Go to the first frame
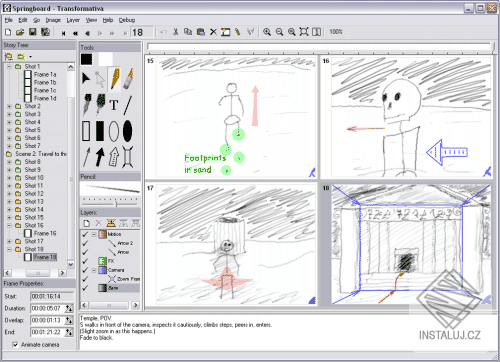The image size is (500, 362). tap(64, 33)
